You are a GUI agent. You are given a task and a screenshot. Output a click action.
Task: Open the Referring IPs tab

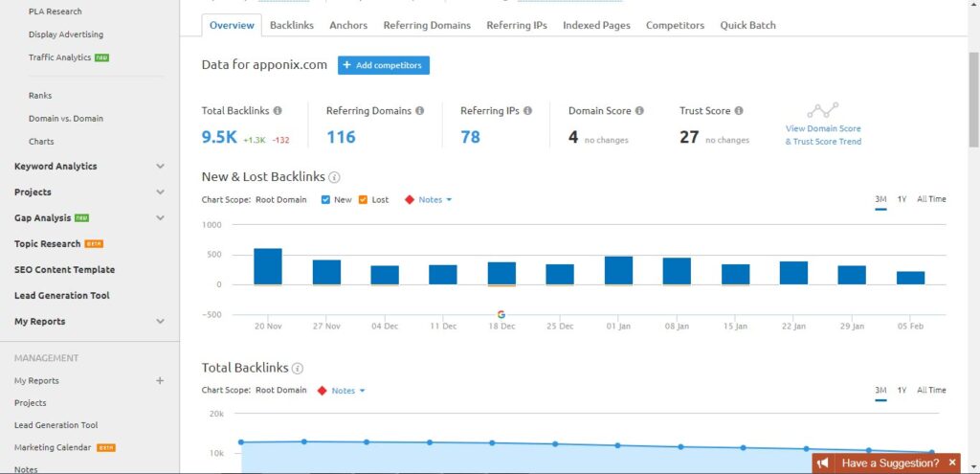pos(517,26)
